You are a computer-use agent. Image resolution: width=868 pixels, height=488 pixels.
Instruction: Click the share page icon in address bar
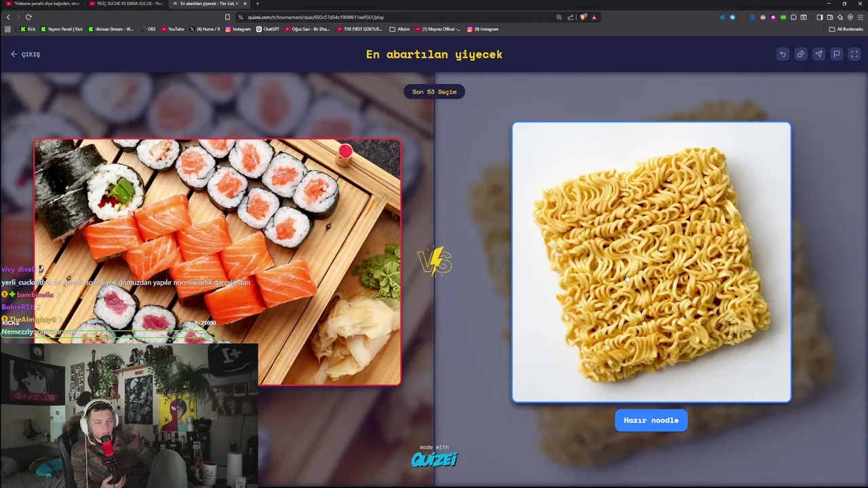pyautogui.click(x=570, y=17)
